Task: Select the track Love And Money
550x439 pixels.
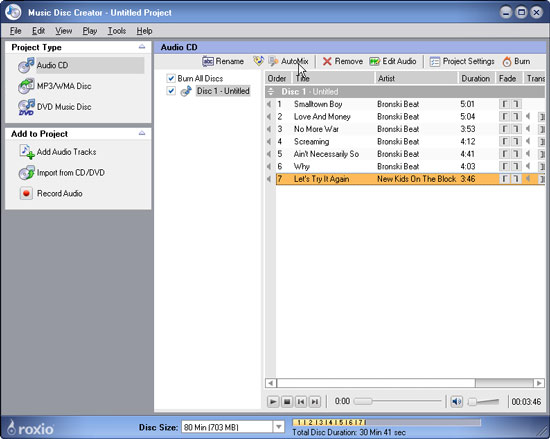Action: 322,117
